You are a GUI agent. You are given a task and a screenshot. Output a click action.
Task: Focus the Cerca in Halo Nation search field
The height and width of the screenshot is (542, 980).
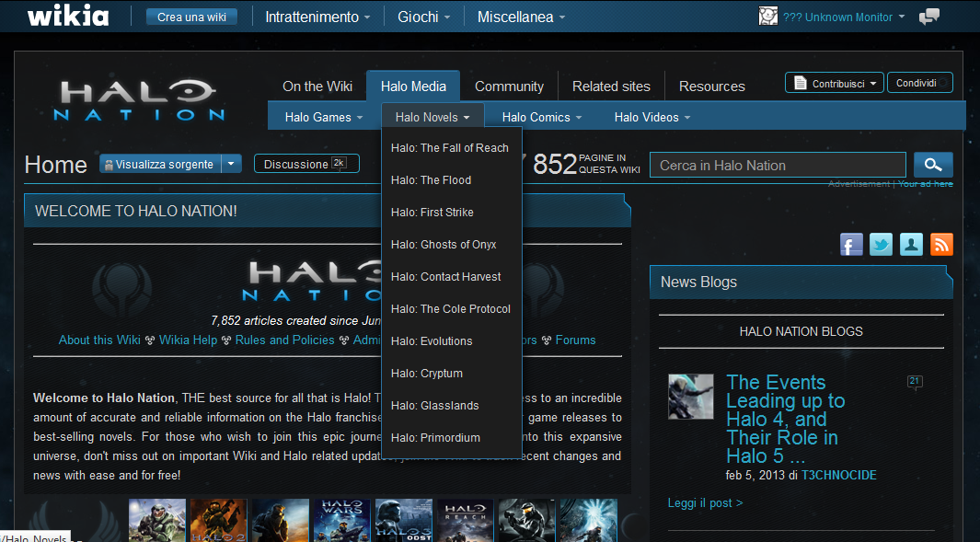[778, 165]
